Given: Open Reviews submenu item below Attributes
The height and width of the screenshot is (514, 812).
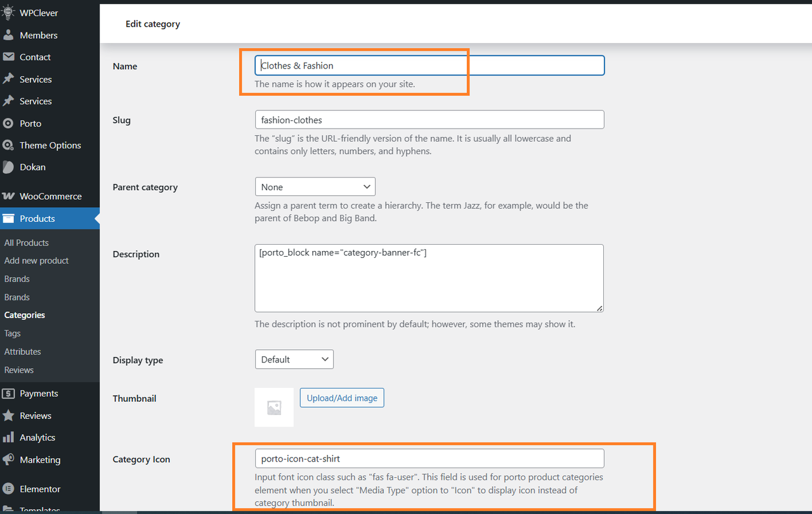Looking at the screenshot, I should 19,370.
